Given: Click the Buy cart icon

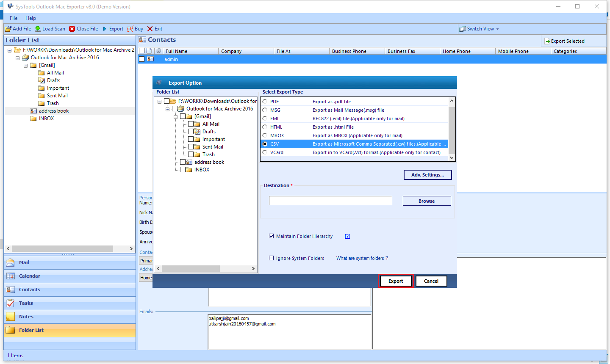Looking at the screenshot, I should click(x=130, y=29).
